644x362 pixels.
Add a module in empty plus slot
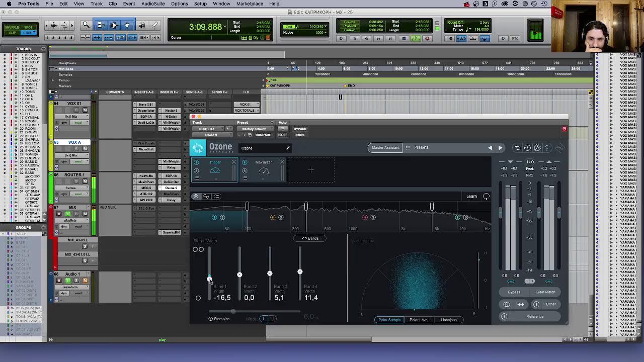311,170
